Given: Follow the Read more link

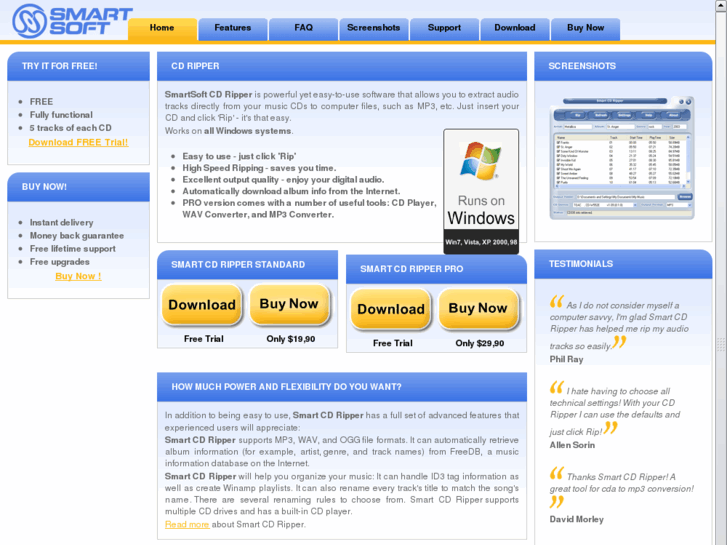Looking at the screenshot, I should (x=187, y=525).
